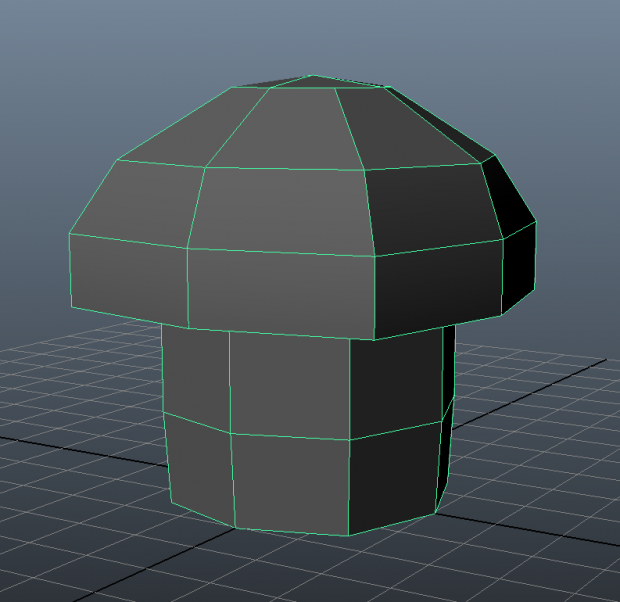Select the white highlighted vertical edge on stem

tap(230, 380)
